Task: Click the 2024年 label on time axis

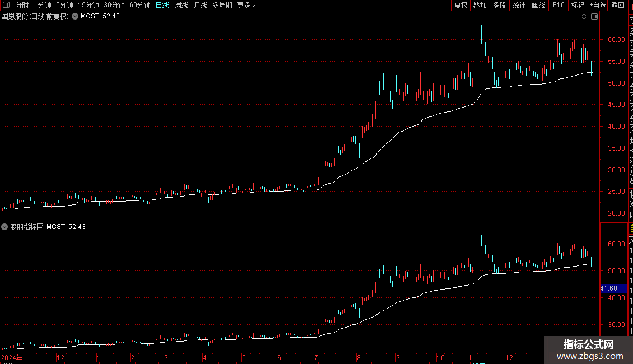Action: (12, 357)
